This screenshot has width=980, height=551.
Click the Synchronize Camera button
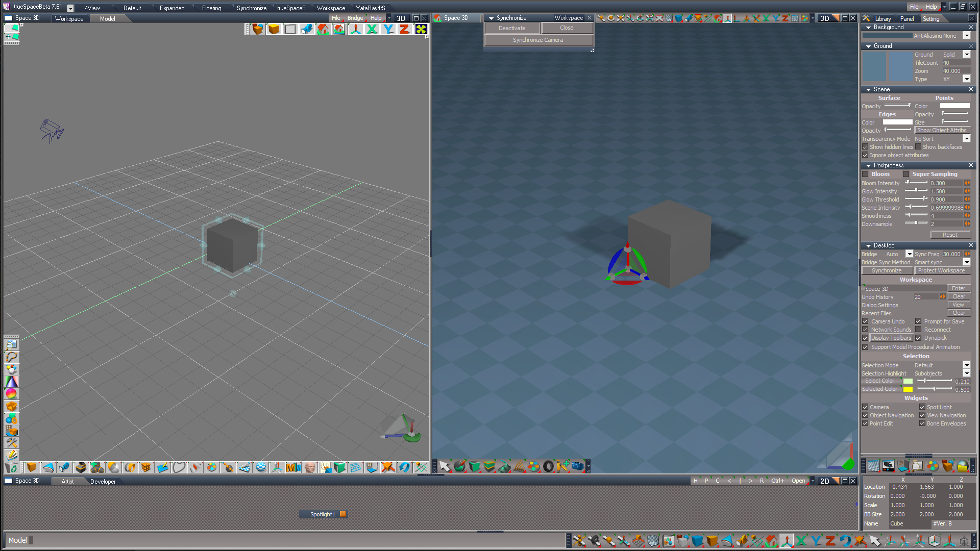tap(538, 40)
